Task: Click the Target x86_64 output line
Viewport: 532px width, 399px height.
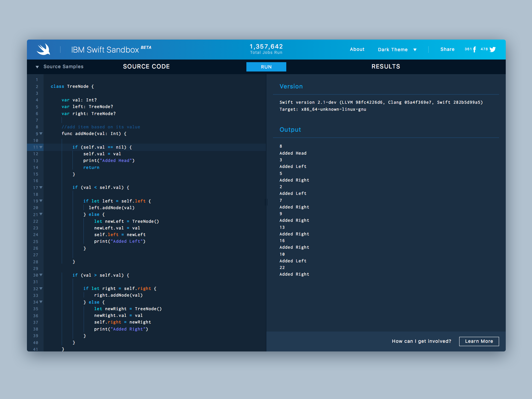Action: (323, 109)
